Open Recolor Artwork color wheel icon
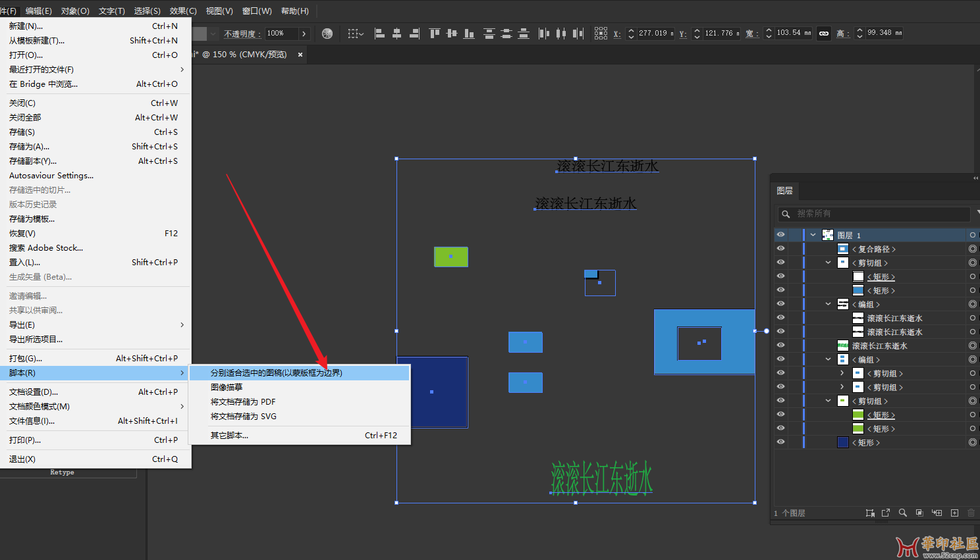 coord(327,34)
